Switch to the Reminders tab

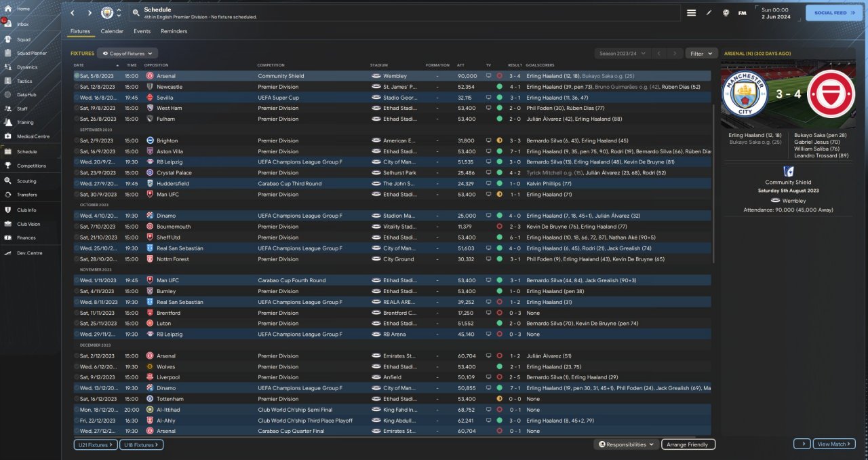pos(174,31)
